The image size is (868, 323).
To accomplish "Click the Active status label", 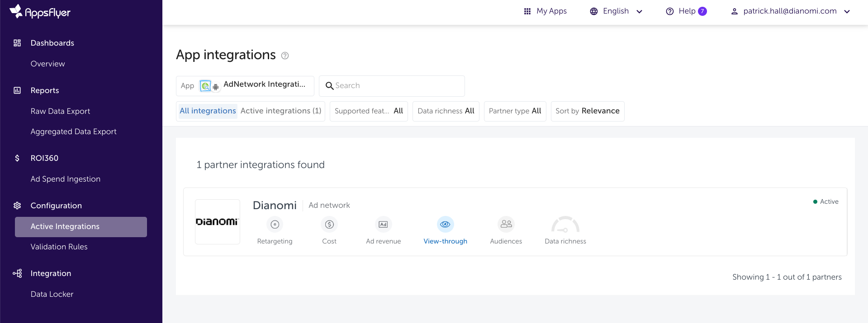I will [829, 201].
